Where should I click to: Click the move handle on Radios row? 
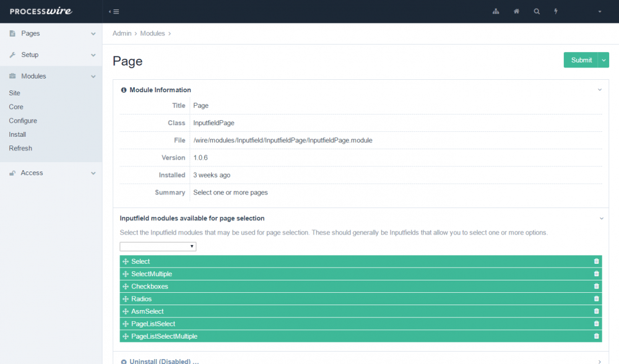click(x=125, y=299)
